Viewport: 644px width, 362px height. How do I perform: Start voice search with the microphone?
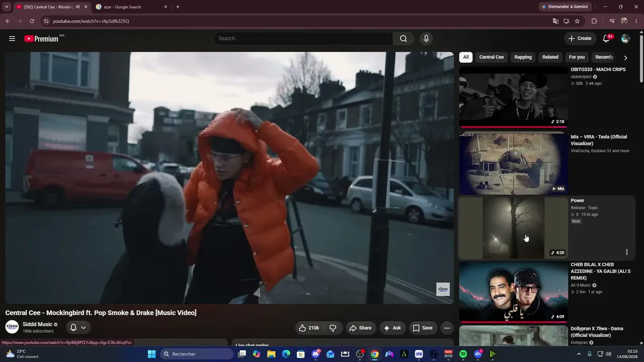[x=426, y=39]
